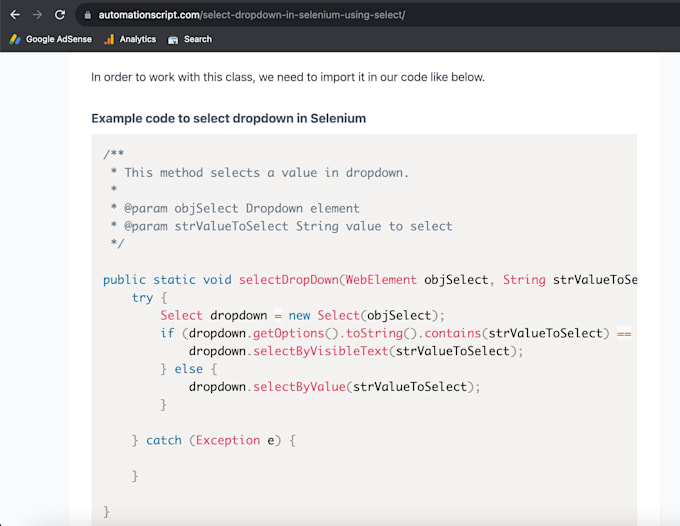Click the automationscript.com URL in address bar

tap(252, 15)
